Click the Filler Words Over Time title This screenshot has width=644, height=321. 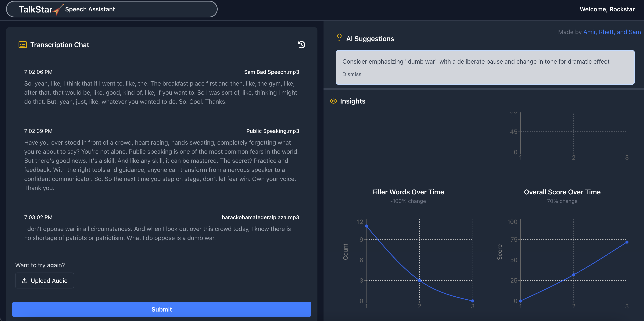(408, 192)
